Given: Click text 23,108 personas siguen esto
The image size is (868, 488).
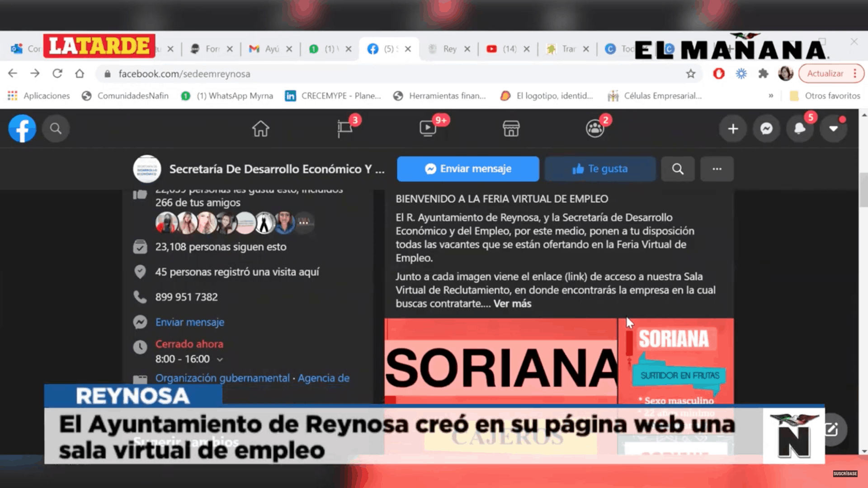Looking at the screenshot, I should pos(221,247).
